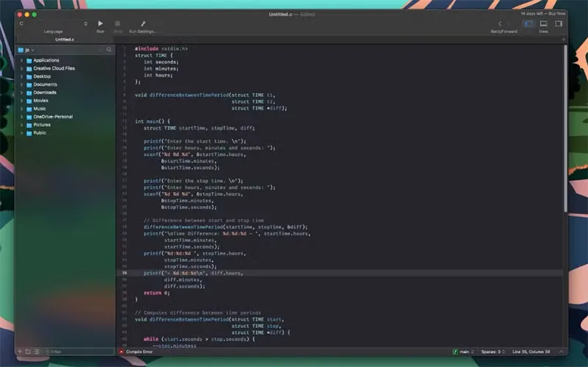Click the search icon in file sidebar

109,49
